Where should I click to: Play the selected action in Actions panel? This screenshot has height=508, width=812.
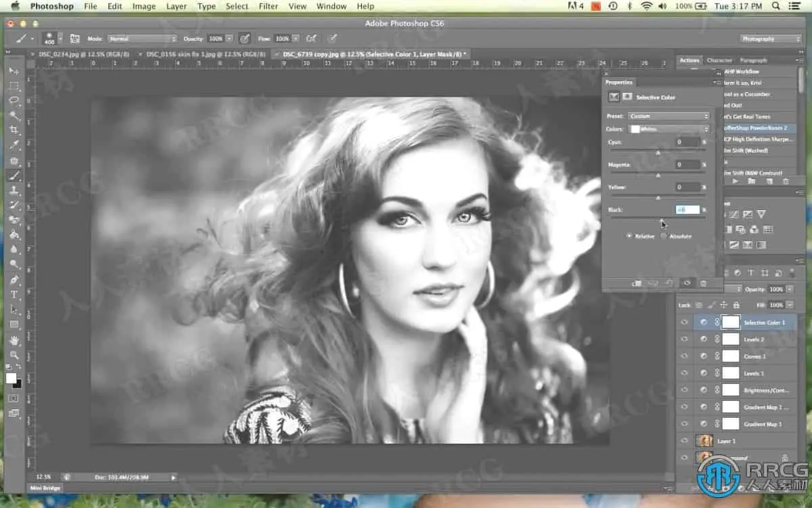pos(736,182)
